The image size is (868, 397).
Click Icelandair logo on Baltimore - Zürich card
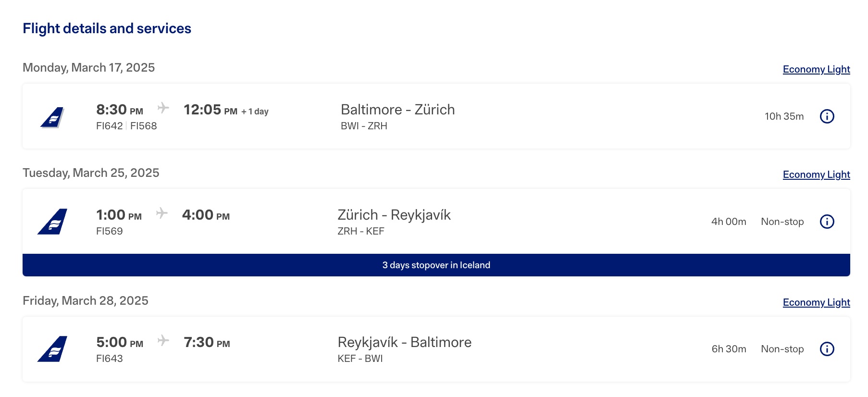point(52,117)
